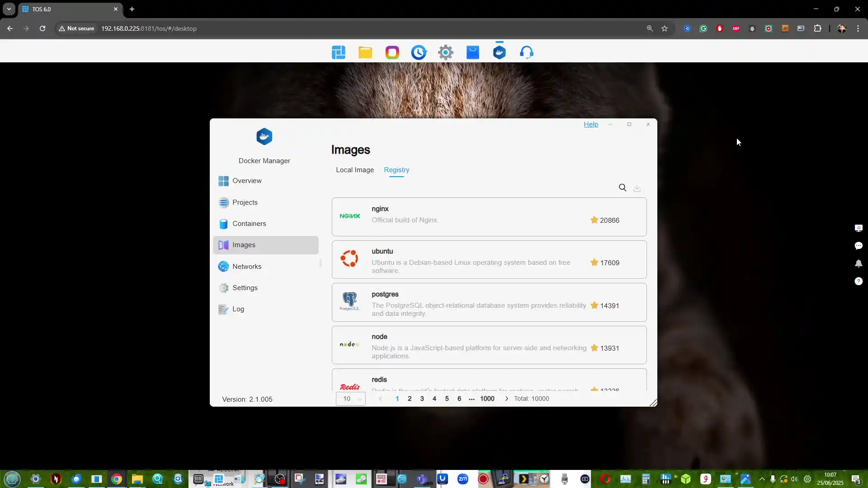Go to Projects in sidebar
The height and width of the screenshot is (488, 868).
(266, 202)
